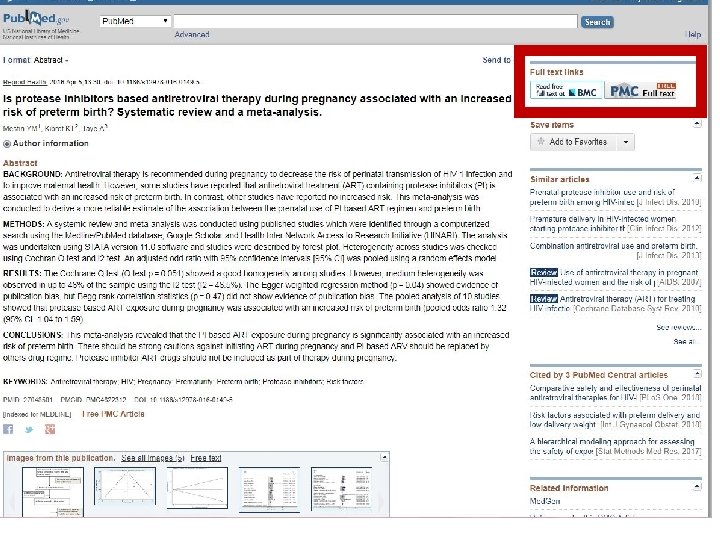The width and height of the screenshot is (720, 540).
Task: Open the Add to Favorites dropdown arrow
Action: pos(626,142)
